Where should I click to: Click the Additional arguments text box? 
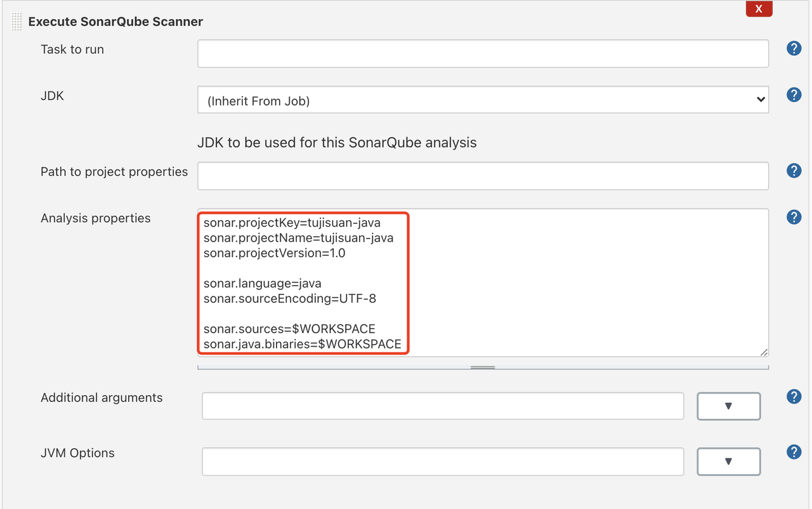(x=443, y=406)
